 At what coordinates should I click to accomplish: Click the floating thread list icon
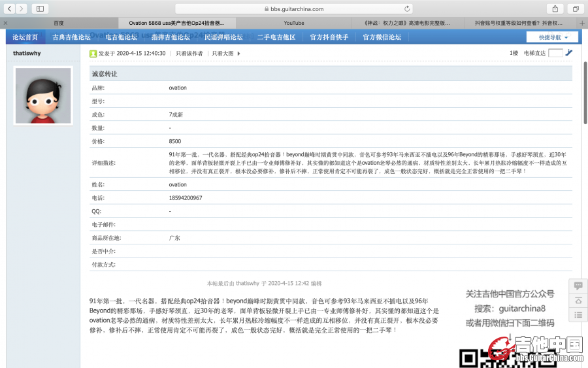tap(578, 315)
